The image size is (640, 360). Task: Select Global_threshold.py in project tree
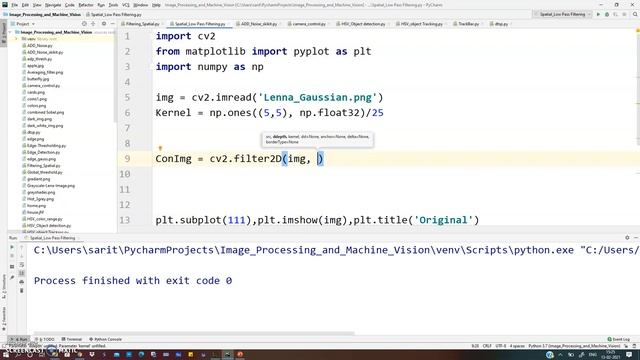tap(44, 172)
